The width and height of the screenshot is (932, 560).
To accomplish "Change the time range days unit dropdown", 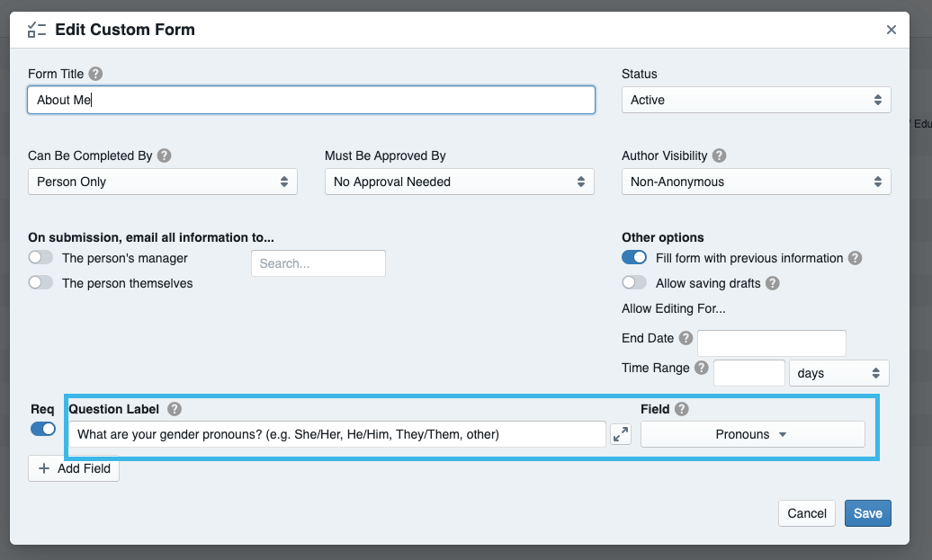I will [838, 373].
